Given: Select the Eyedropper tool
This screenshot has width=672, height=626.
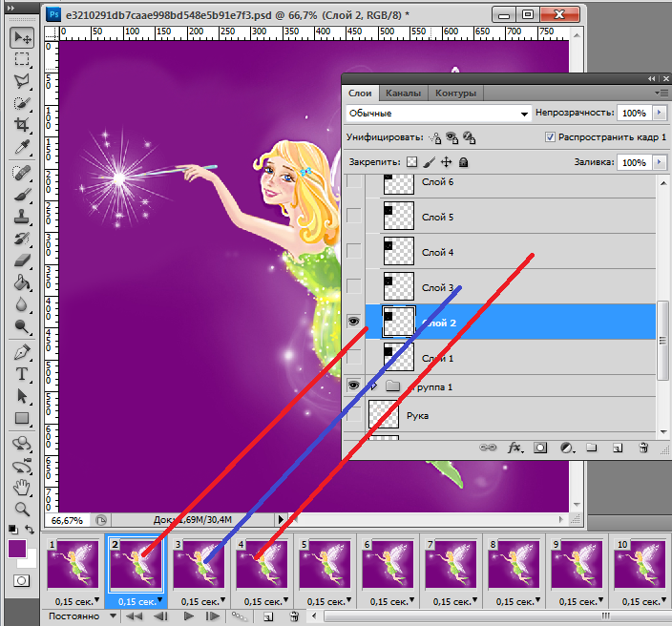Looking at the screenshot, I should click(x=22, y=147).
